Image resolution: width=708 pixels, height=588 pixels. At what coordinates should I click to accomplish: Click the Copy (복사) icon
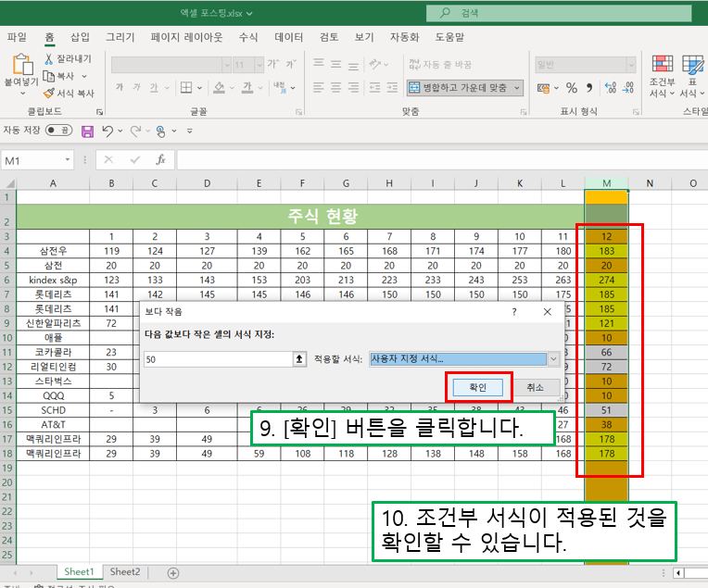tap(48, 76)
